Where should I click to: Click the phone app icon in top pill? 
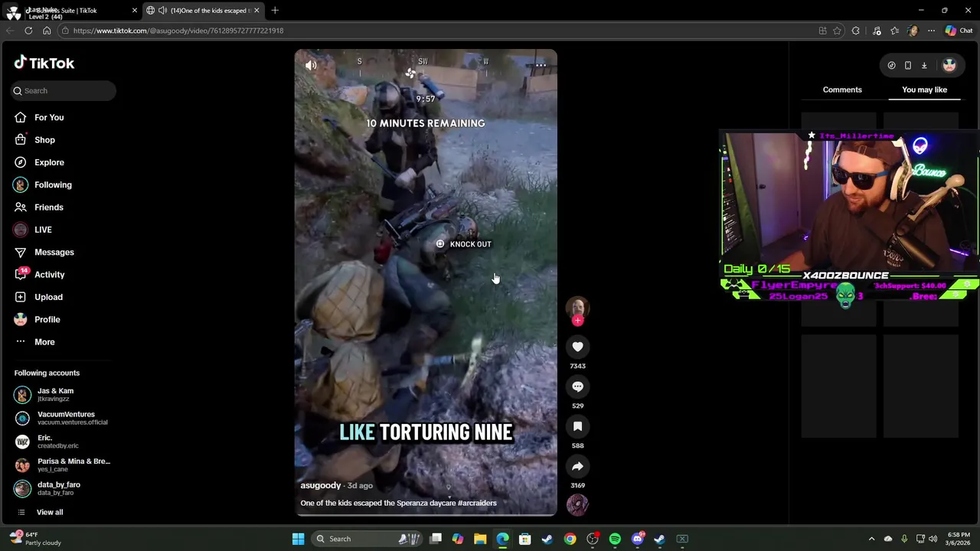pyautogui.click(x=908, y=65)
